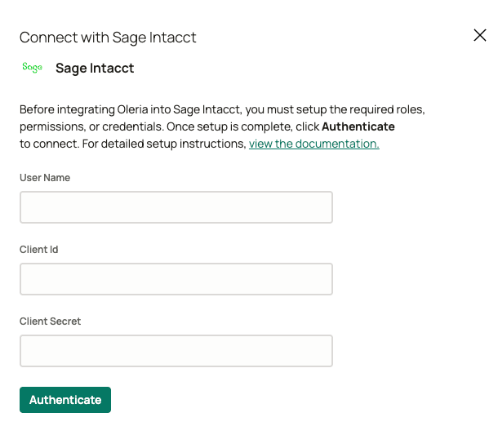Select the Client Secret text box

pos(176,351)
